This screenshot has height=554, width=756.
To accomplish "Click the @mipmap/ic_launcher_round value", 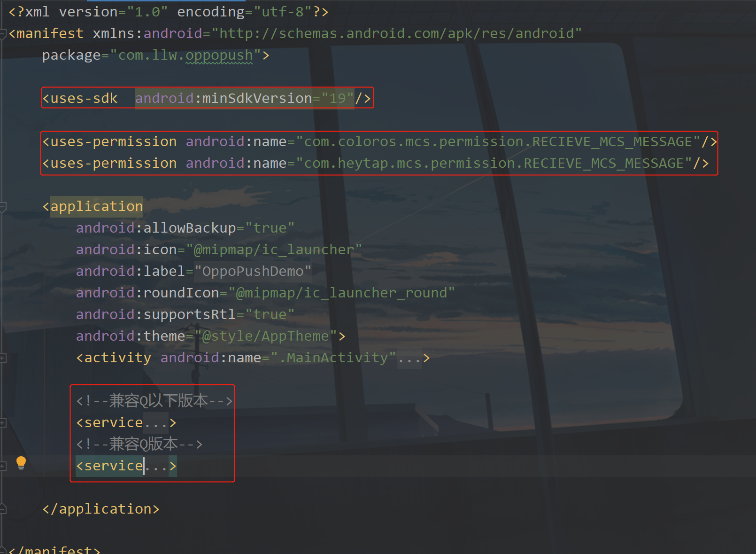I will tap(341, 293).
